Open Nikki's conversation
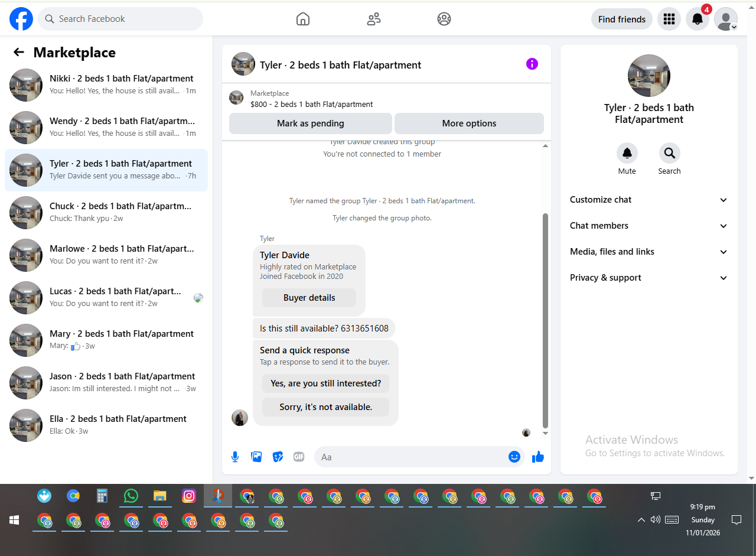This screenshot has width=756, height=556. click(106, 85)
